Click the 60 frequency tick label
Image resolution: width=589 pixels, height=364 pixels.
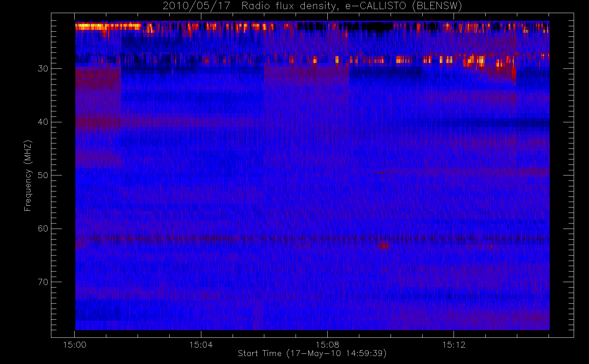click(43, 229)
